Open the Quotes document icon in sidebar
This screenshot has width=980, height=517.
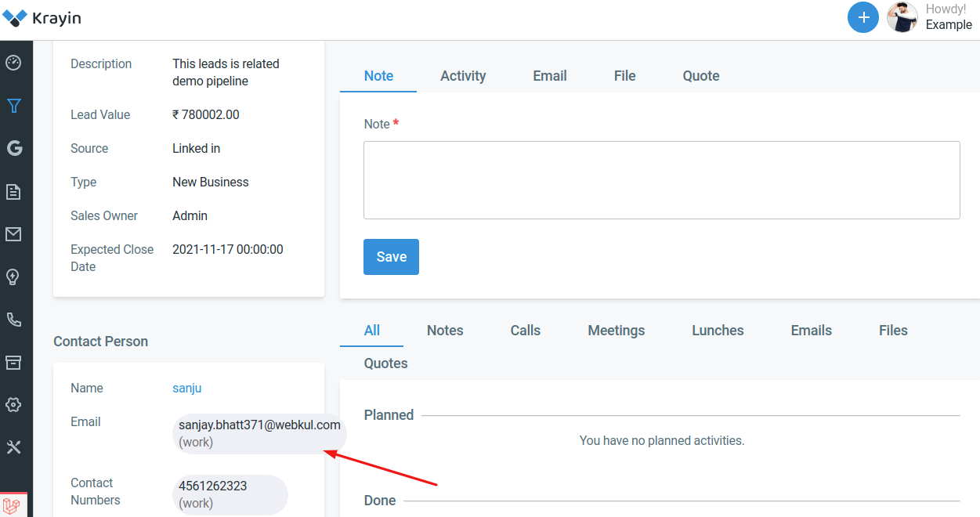tap(14, 191)
